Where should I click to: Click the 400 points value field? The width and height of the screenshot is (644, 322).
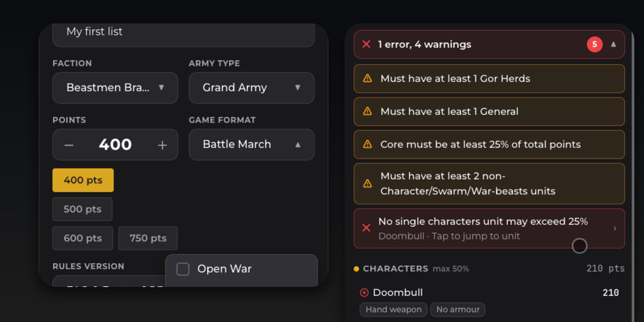(115, 144)
